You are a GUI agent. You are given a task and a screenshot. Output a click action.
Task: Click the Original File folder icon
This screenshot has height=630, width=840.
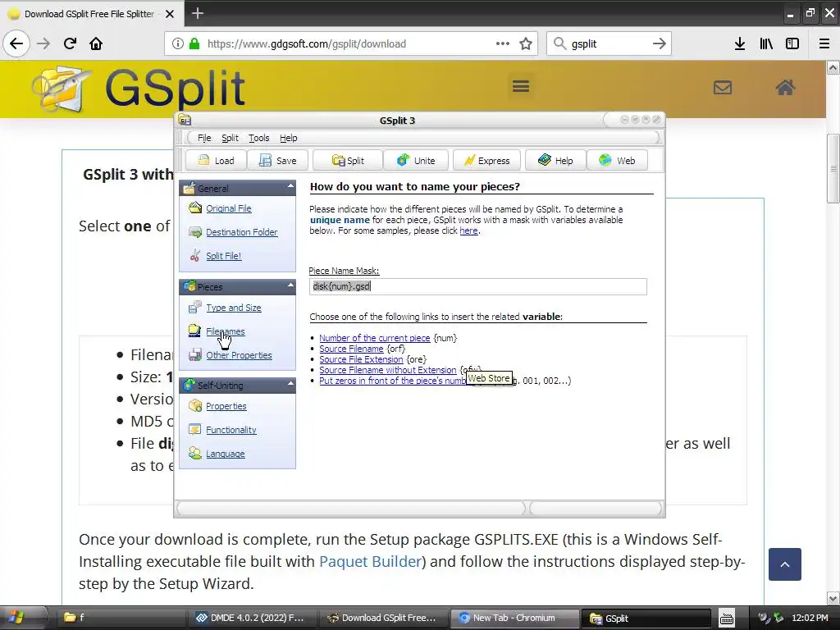tap(195, 208)
